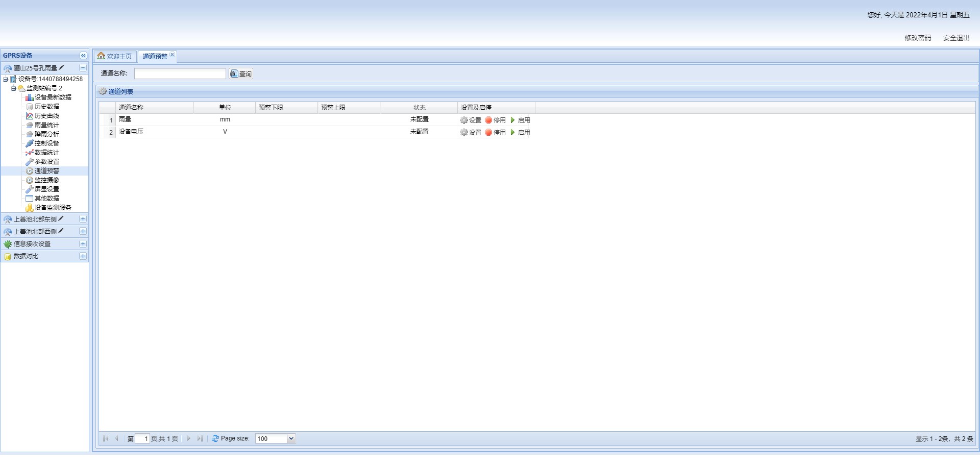Image resolution: width=980 pixels, height=467 pixels.
Task: Close the 通道预警 tab
Action: point(173,55)
